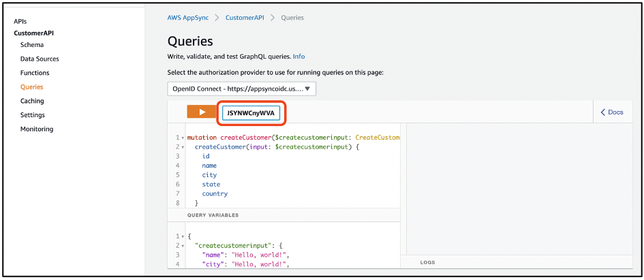Click the 'name' field in the query
644x280 pixels.
coord(209,166)
